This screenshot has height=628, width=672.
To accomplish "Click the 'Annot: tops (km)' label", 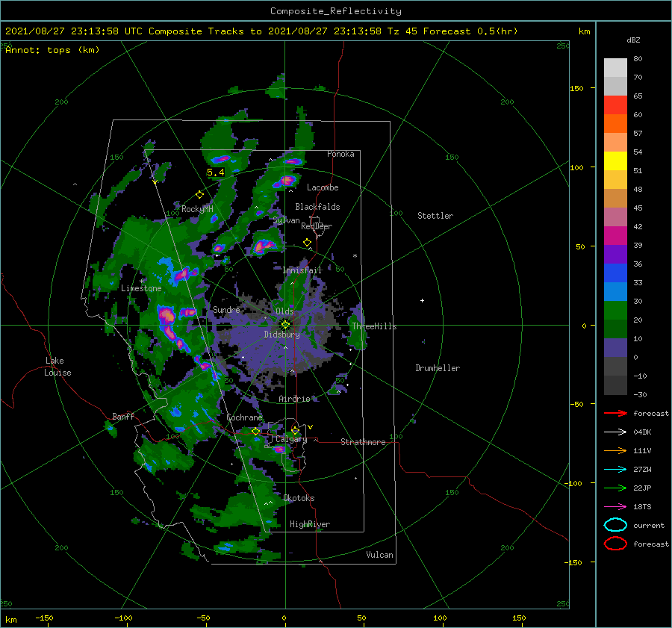I will pyautogui.click(x=52, y=50).
